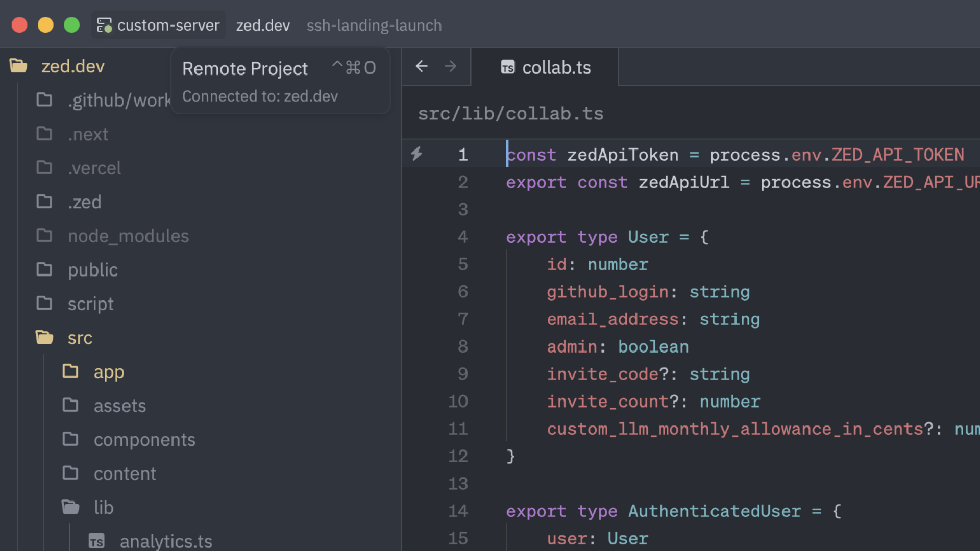Click the remote server connection icon
The height and width of the screenshot is (551, 980).
[x=104, y=26]
